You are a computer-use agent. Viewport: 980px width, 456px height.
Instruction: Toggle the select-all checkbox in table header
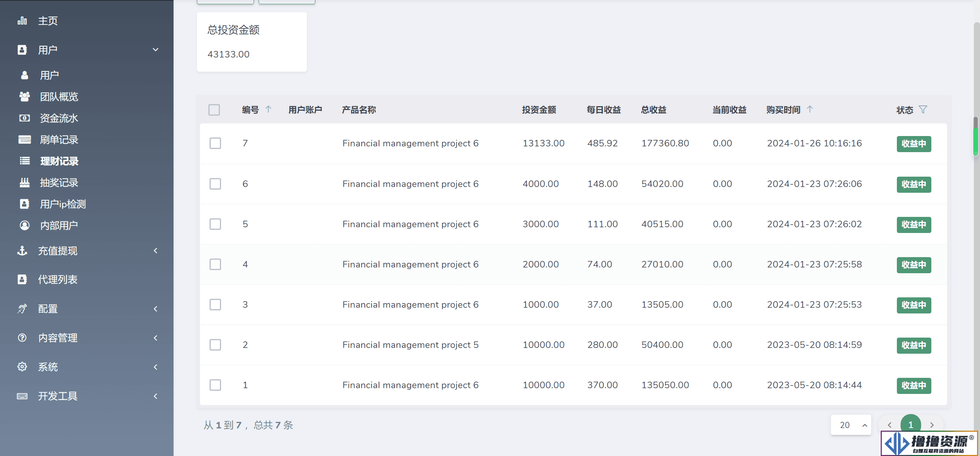214,110
